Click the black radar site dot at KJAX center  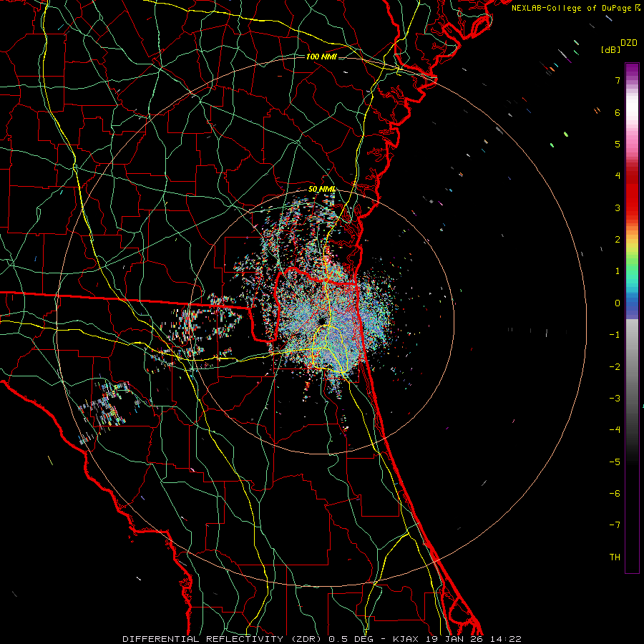321,321
